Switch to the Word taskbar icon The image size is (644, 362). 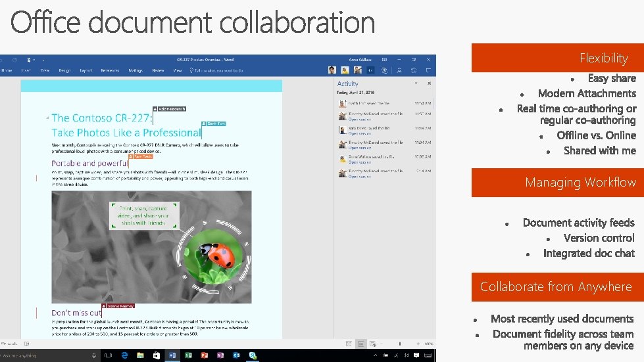pyautogui.click(x=172, y=355)
